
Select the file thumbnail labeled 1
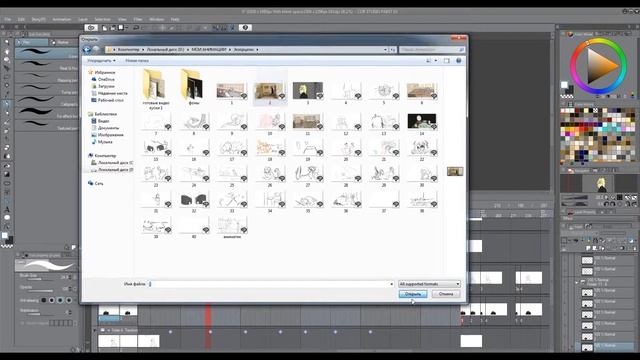point(231,93)
